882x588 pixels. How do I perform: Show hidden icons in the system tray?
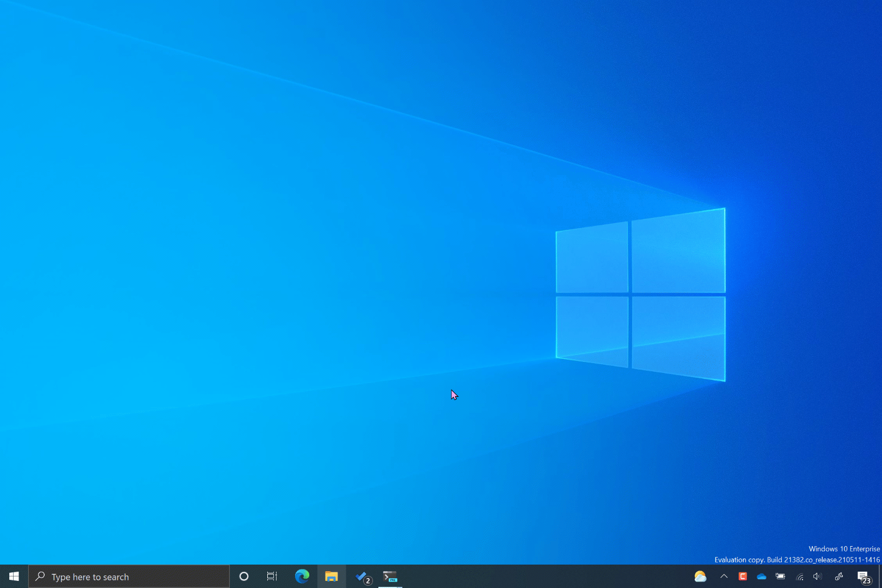coord(724,577)
